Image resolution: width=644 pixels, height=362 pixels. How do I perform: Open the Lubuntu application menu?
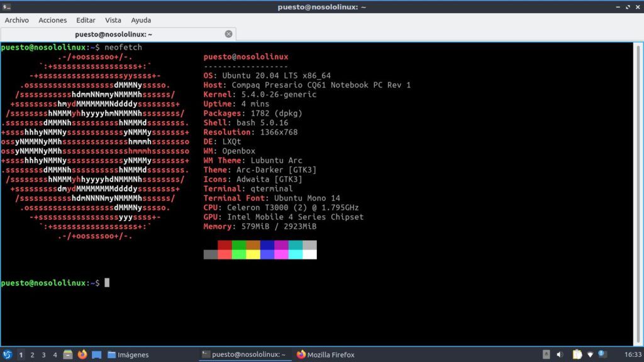pos(8,354)
